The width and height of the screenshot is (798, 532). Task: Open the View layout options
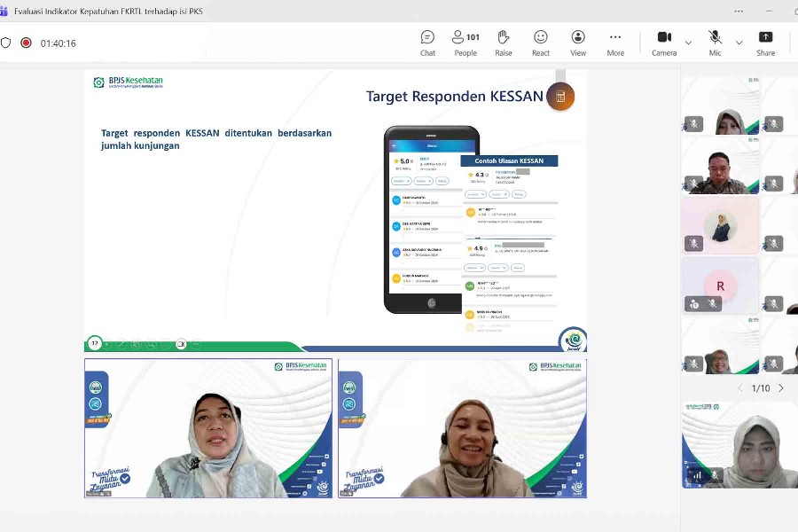point(578,43)
